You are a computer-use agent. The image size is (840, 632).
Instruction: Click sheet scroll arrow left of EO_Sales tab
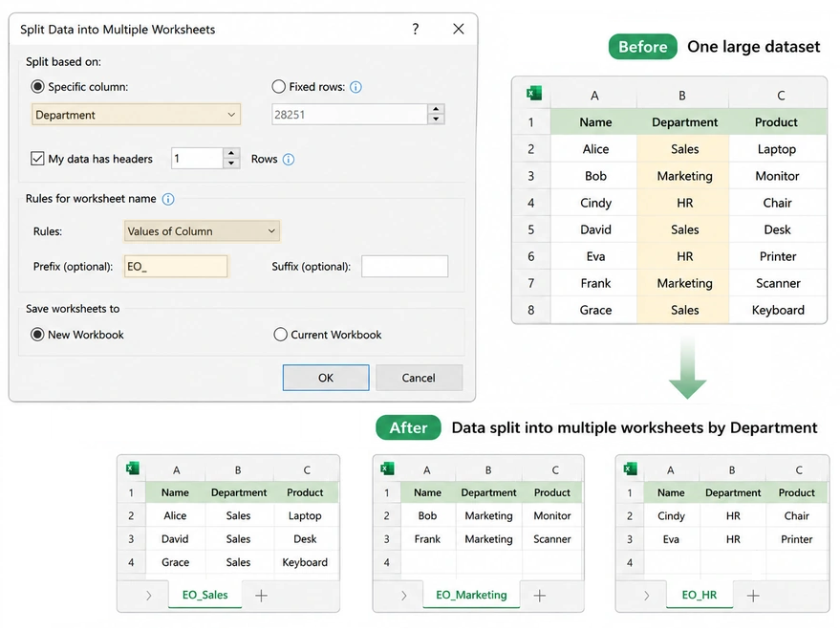click(149, 596)
